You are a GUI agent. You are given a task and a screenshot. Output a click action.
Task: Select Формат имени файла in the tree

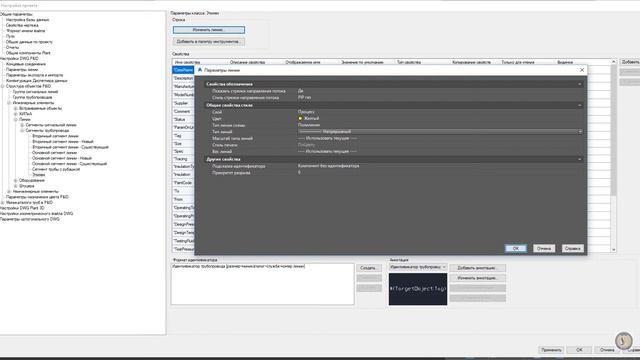[x=25, y=31]
